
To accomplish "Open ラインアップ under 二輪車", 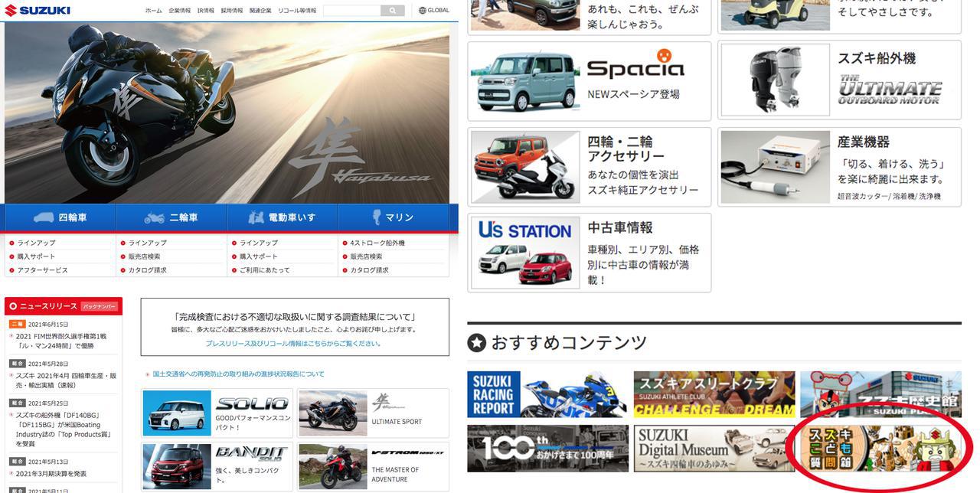I will (x=147, y=243).
